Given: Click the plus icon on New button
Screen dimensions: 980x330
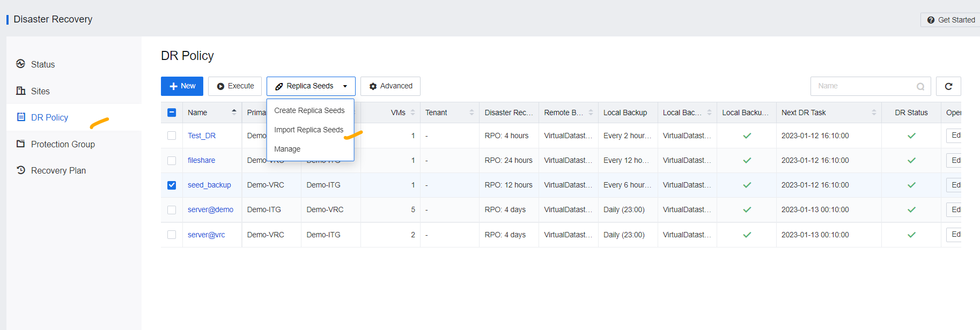Looking at the screenshot, I should pos(173,86).
